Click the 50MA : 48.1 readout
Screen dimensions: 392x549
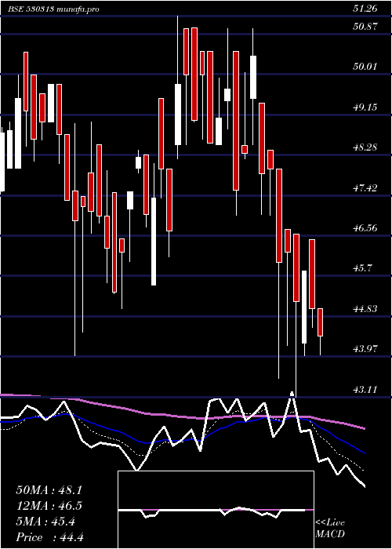point(49,490)
